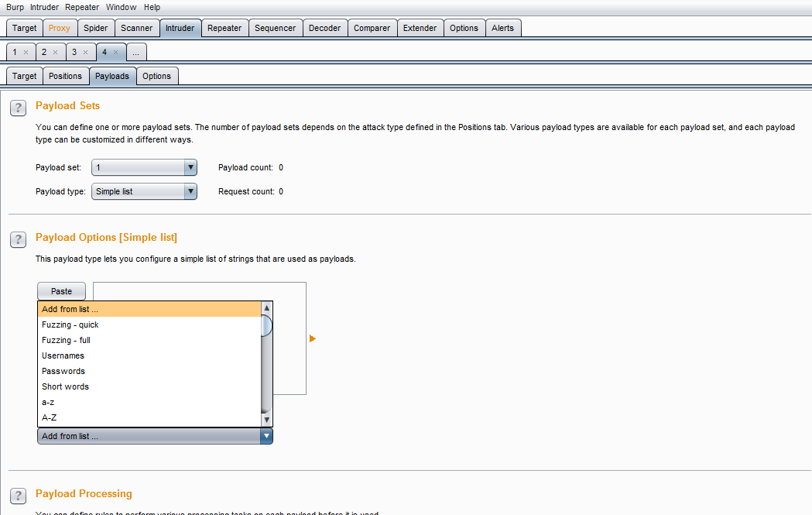The width and height of the screenshot is (812, 515).
Task: Open the Burp menu
Action: 15,7
